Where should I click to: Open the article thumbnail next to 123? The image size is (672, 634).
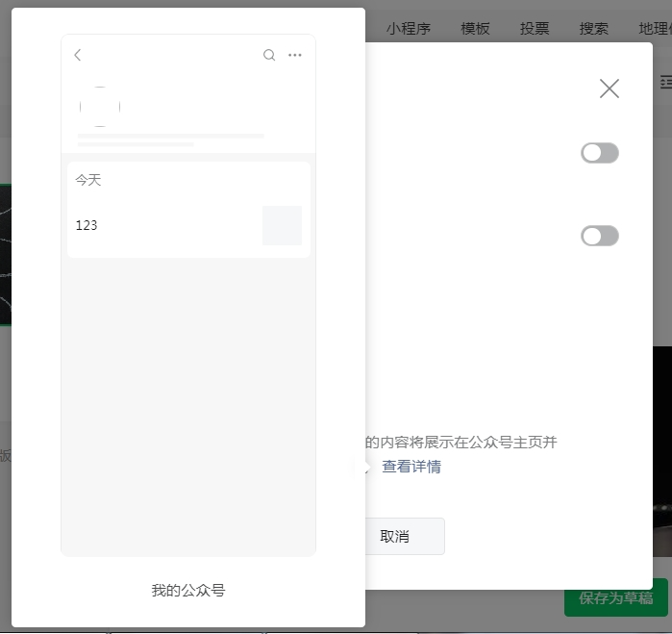click(282, 226)
